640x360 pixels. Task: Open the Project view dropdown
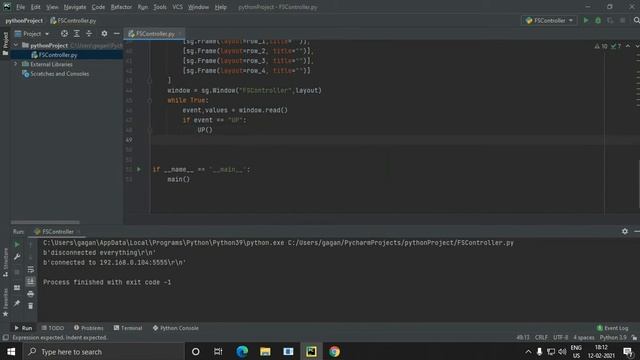click(x=32, y=33)
